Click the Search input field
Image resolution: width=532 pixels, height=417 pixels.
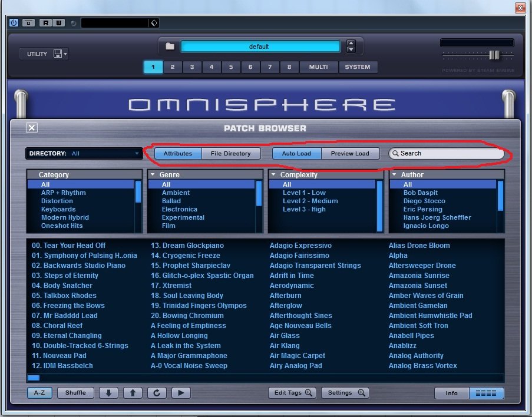point(447,153)
